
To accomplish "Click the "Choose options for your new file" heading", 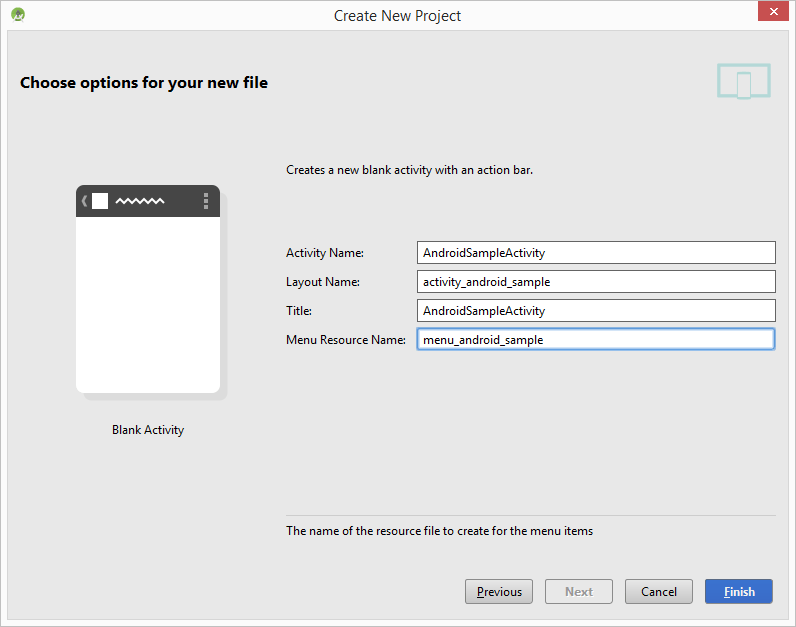I will click(144, 83).
